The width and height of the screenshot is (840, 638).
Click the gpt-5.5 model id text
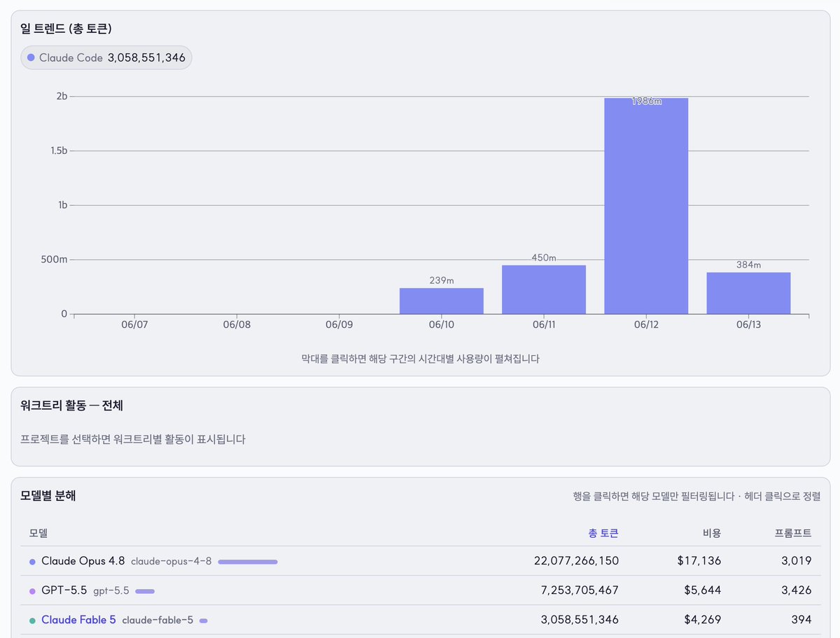coord(111,591)
